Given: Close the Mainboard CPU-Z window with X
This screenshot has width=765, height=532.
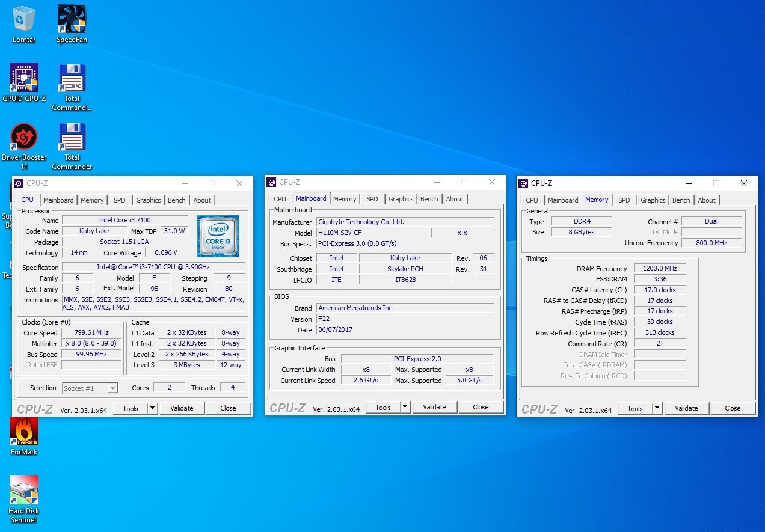Looking at the screenshot, I should click(x=492, y=182).
